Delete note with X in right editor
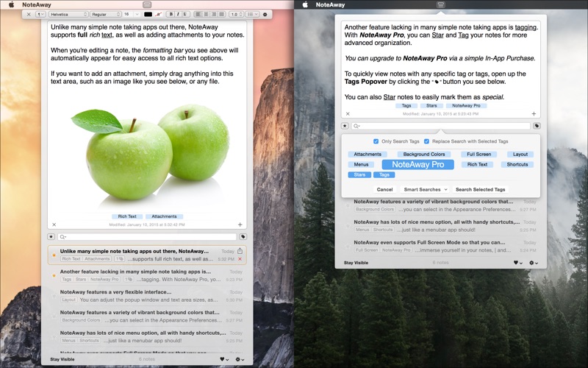The width and height of the screenshot is (588, 368). (348, 114)
